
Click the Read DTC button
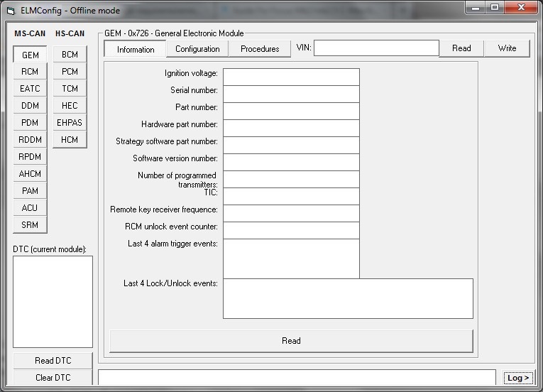[53, 361]
